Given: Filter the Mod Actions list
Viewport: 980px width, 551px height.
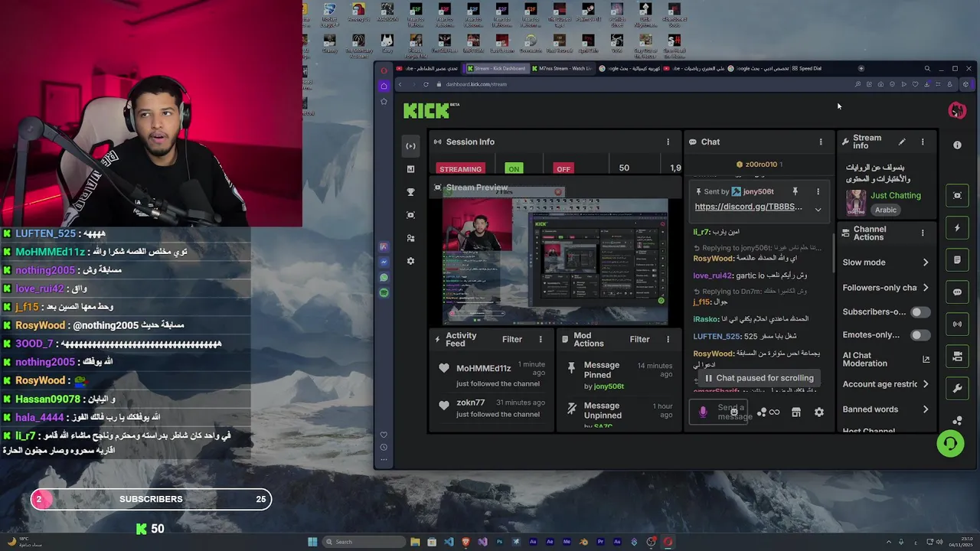Looking at the screenshot, I should [x=639, y=340].
